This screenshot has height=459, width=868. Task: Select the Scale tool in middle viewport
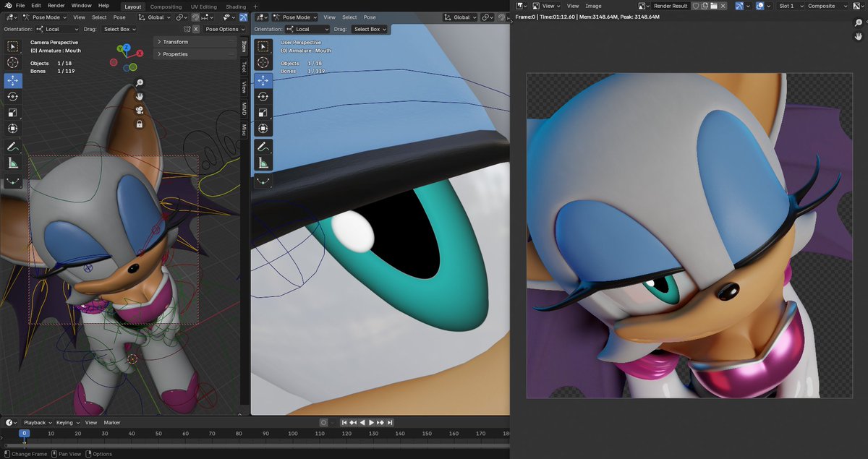coord(263,113)
